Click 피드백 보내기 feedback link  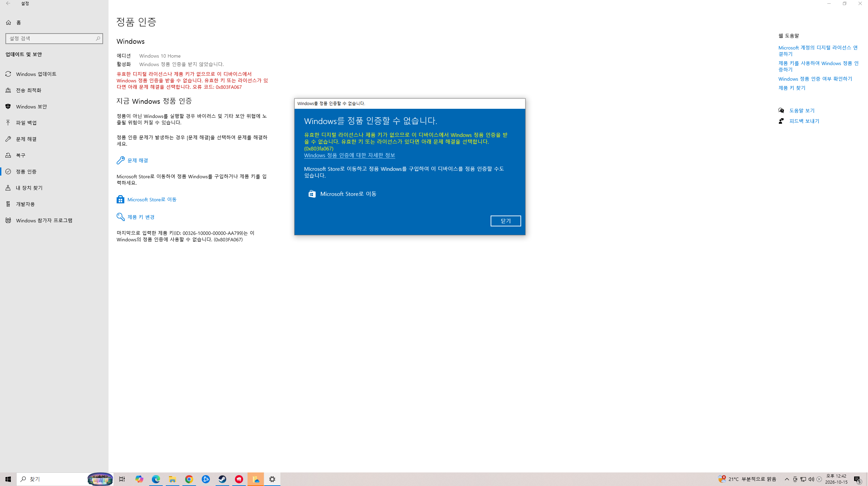coord(804,121)
